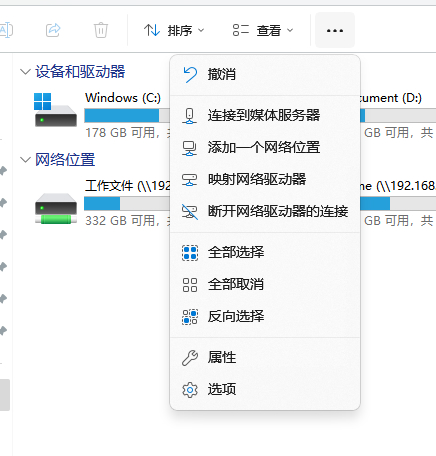
Task: Click the disconnect network drive icon
Action: [x=190, y=212]
